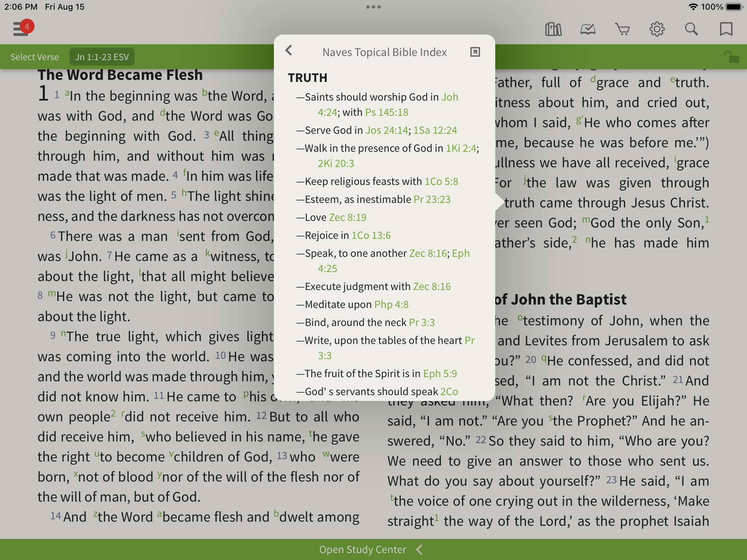
Task: Open the Joh 4:24 reference link
Action: (x=450, y=97)
